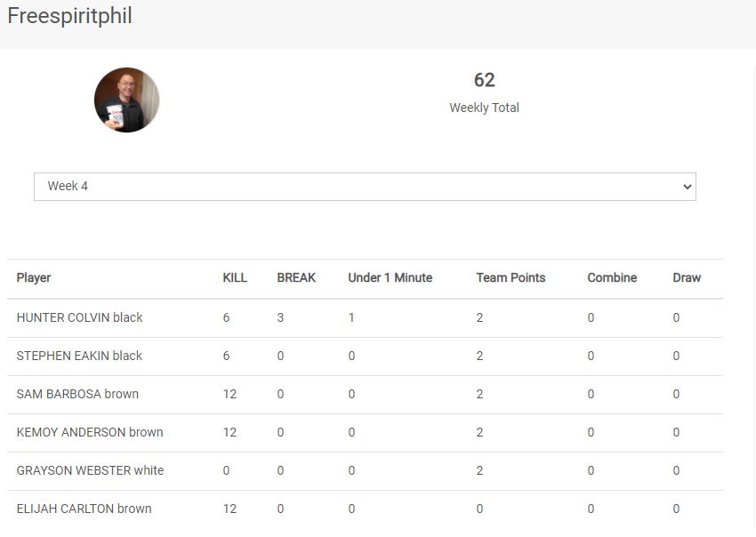Screen dimensions: 756x537
Task: Click the Combine column header
Action: point(612,277)
